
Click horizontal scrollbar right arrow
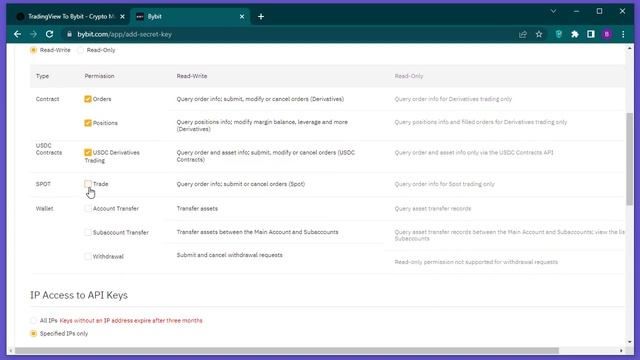coord(621,351)
